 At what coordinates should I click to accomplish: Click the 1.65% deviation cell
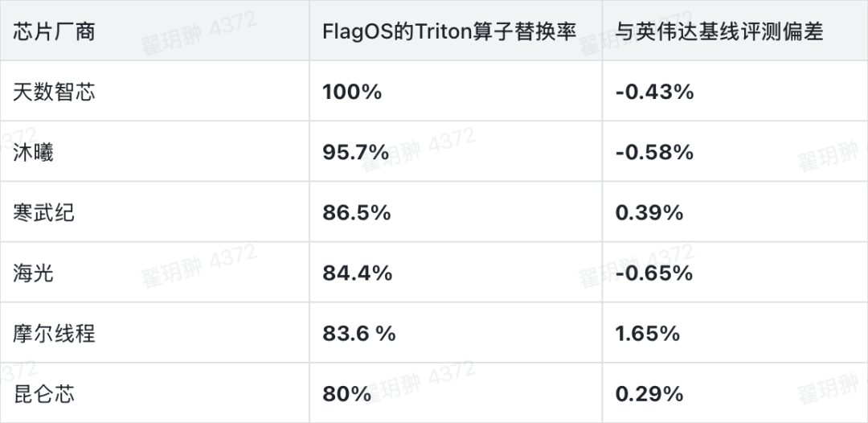(648, 334)
